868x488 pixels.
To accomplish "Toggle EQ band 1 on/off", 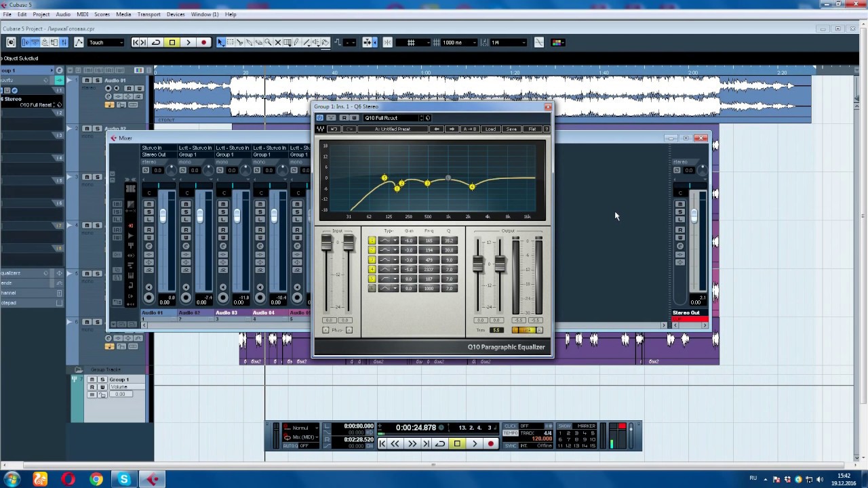I will click(372, 241).
